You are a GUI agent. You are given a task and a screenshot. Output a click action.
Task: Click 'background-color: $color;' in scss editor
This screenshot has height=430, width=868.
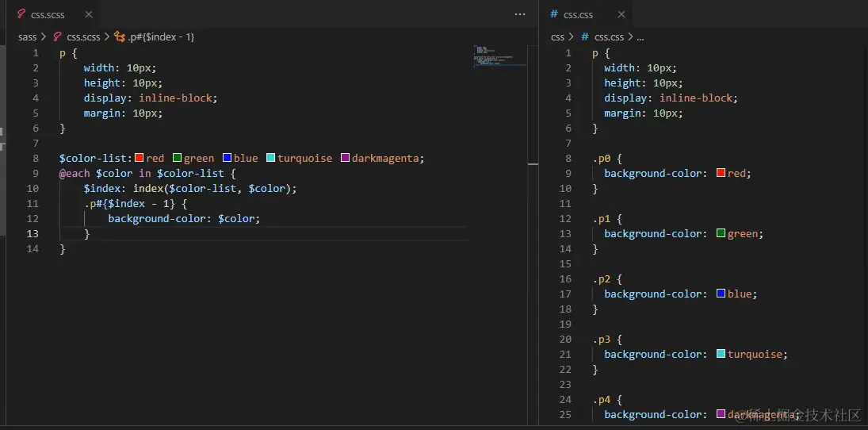pyautogui.click(x=184, y=218)
